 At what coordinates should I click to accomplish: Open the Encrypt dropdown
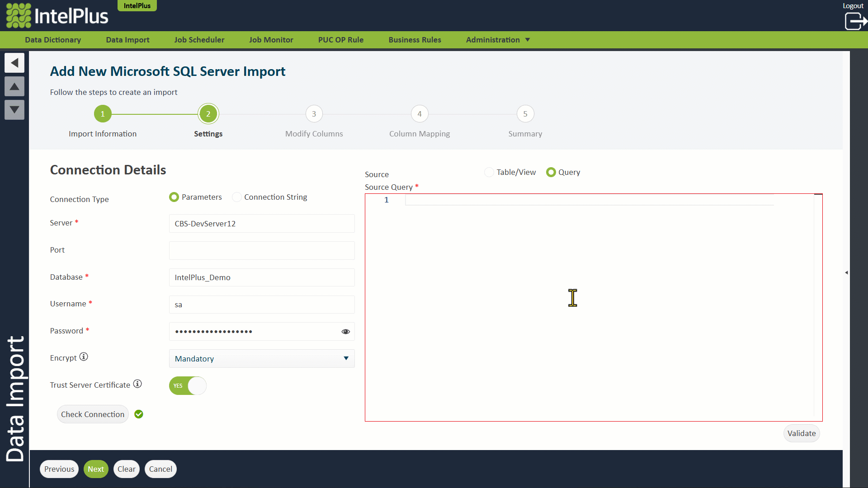(262, 359)
